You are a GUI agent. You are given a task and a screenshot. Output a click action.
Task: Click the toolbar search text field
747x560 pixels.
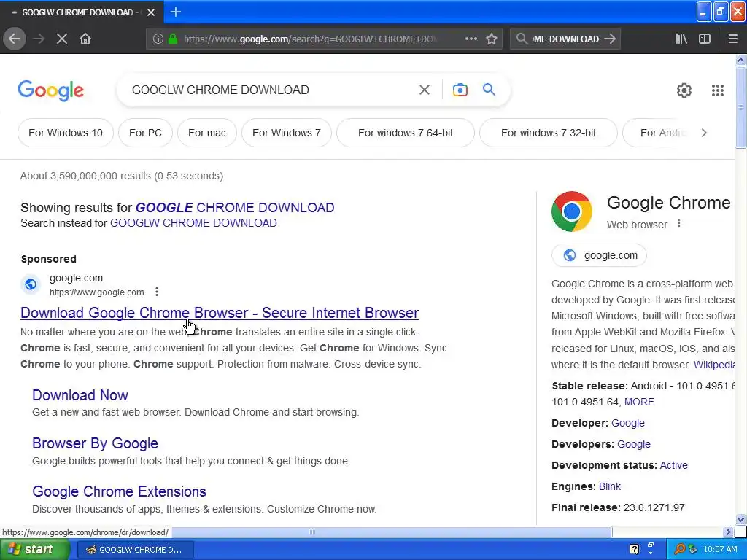click(566, 39)
